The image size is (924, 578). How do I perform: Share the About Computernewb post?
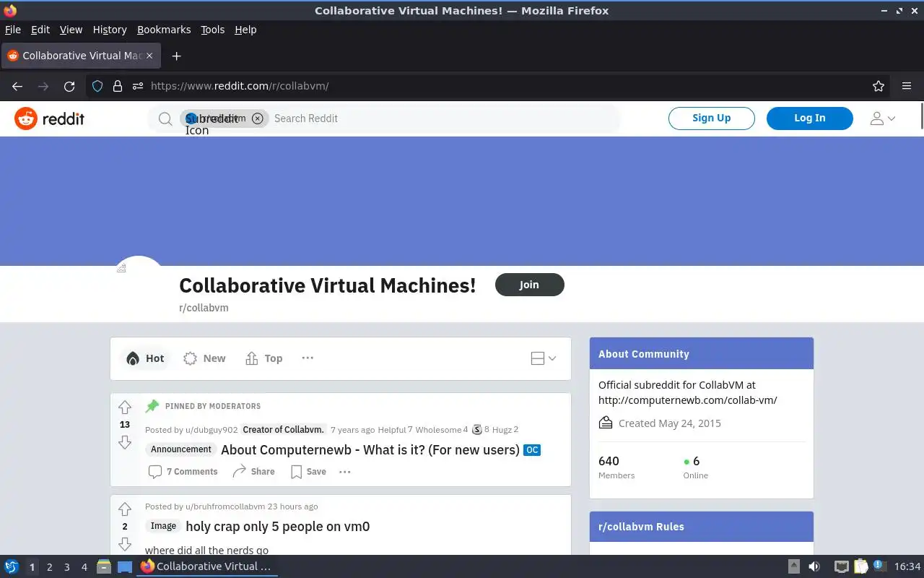pos(253,472)
